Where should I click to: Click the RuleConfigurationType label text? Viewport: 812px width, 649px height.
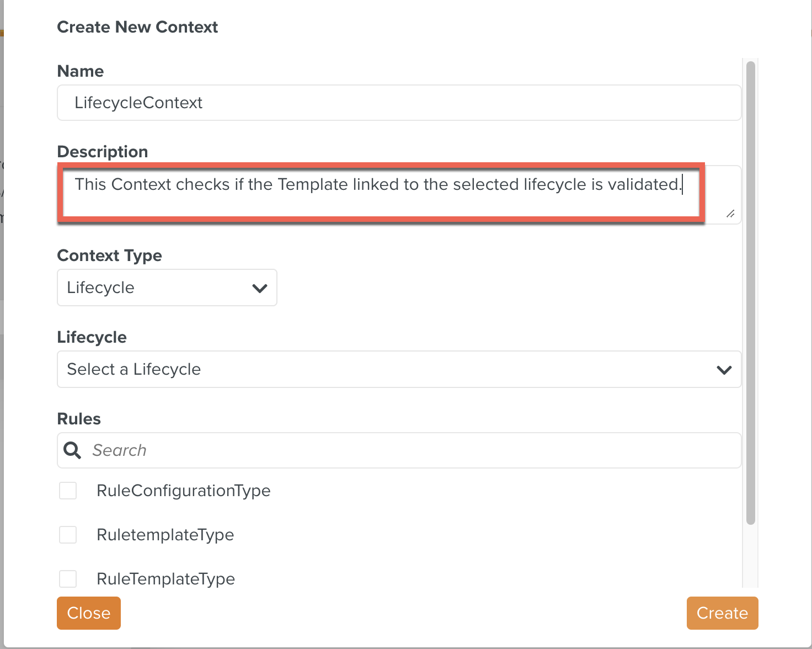click(183, 491)
